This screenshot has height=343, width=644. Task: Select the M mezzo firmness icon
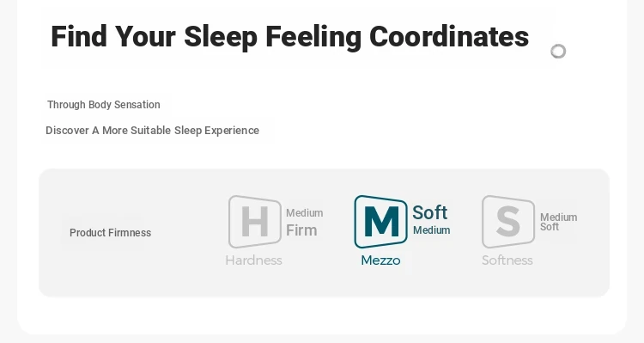point(380,222)
